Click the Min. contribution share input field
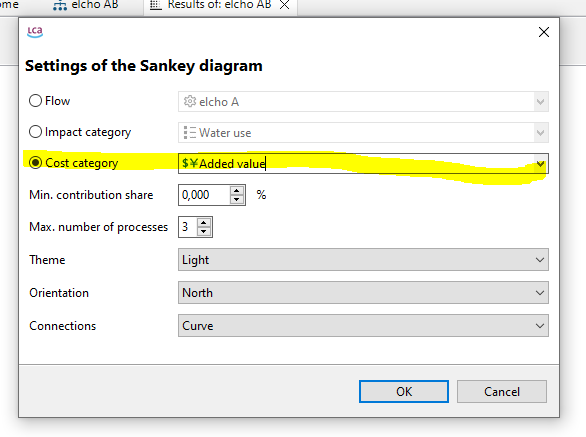The height and width of the screenshot is (437, 586). [x=205, y=195]
